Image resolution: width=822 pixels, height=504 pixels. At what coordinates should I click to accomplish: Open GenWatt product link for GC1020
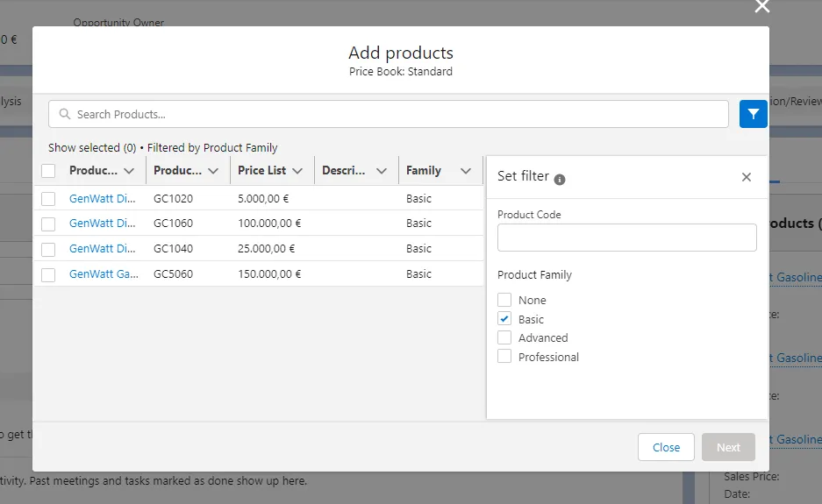(103, 199)
